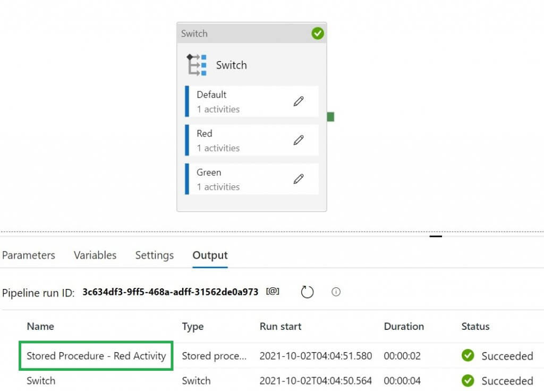Click run start 2021-10-02T04:04:51.580
Viewport: 544px width, 392px height.
[316, 356]
